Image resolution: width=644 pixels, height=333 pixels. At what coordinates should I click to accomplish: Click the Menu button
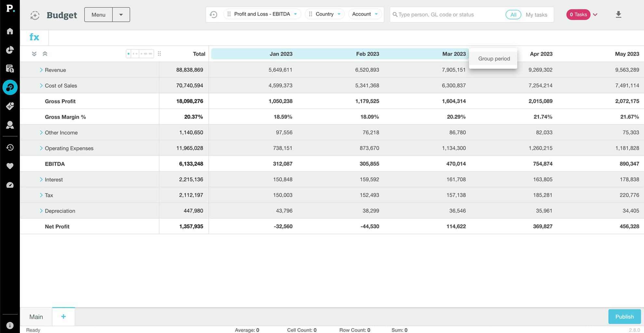[x=98, y=15]
